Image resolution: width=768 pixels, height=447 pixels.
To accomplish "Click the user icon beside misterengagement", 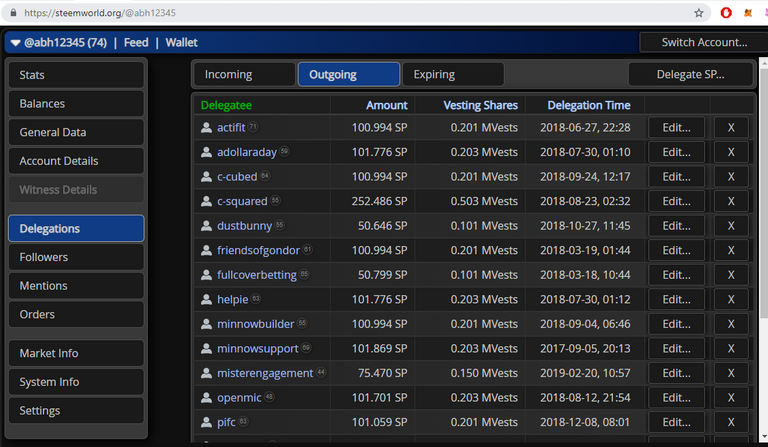I will click(206, 373).
